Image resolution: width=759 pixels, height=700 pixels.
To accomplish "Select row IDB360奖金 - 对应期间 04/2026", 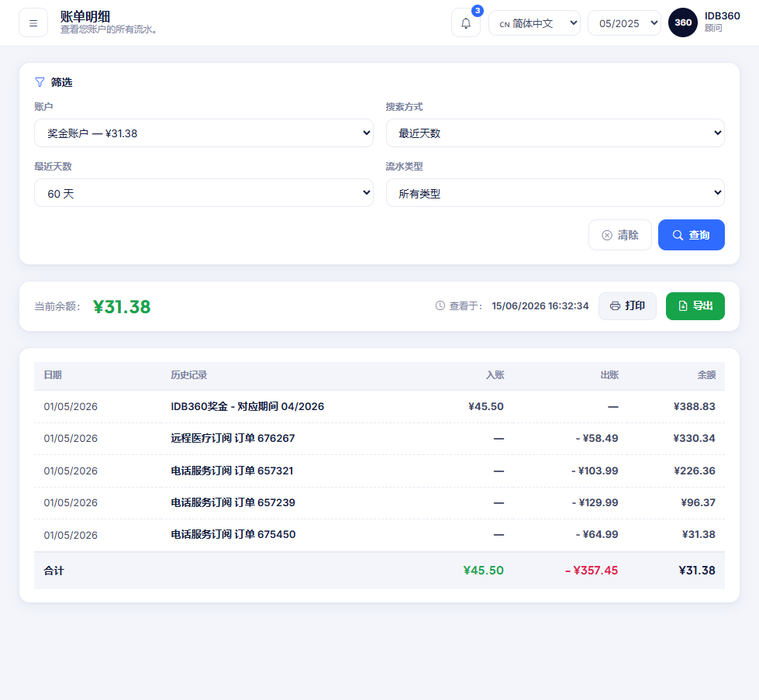I will pos(380,407).
